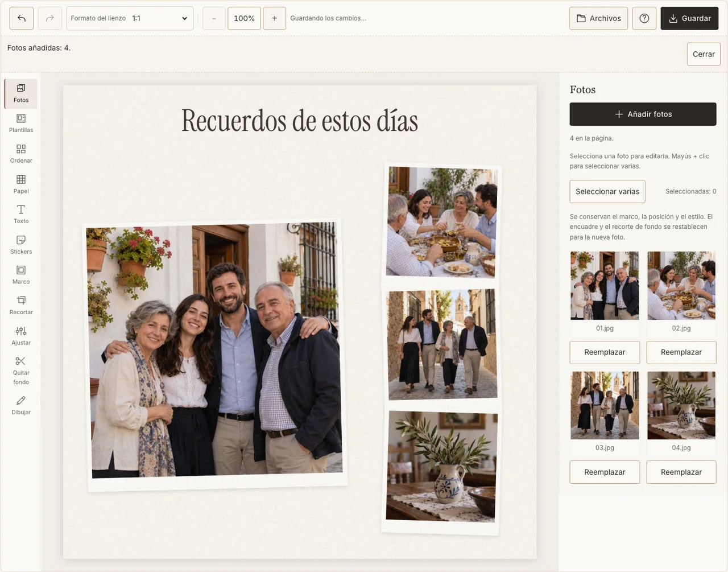728x572 pixels.
Task: Click the undo arrow button
Action: point(22,18)
